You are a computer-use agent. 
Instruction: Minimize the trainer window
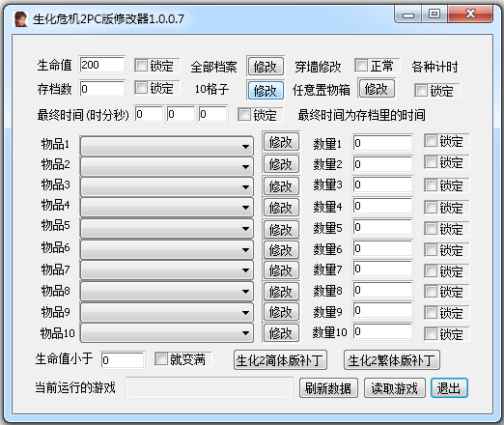point(408,14)
